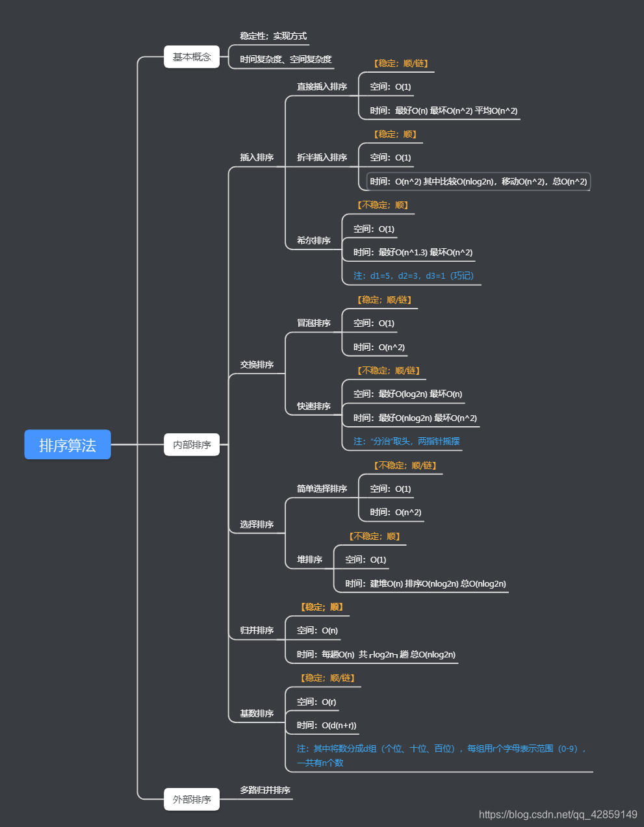Viewport: 644px width, 827px height.
Task: Click the blue 希尔排序 note d1=5
Action: click(413, 276)
